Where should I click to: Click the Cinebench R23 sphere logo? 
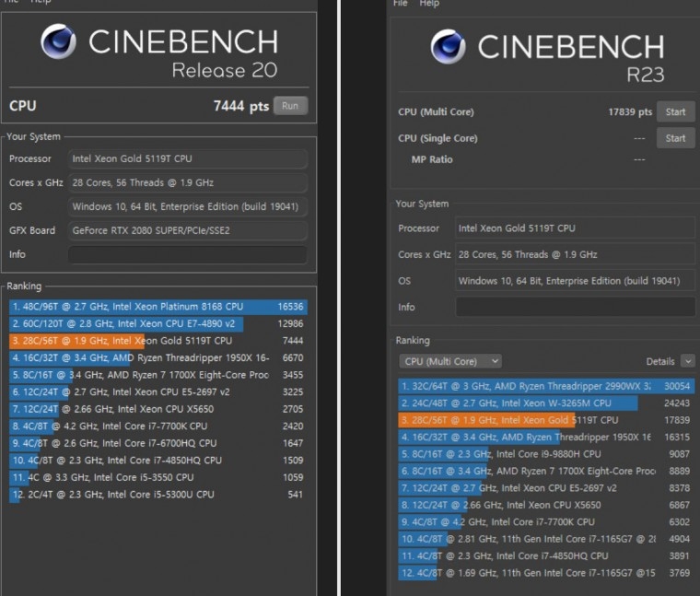tap(448, 46)
